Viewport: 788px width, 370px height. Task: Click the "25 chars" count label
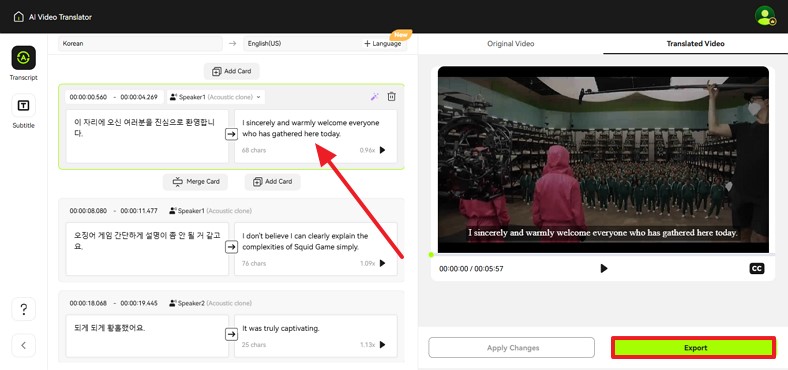coord(254,345)
